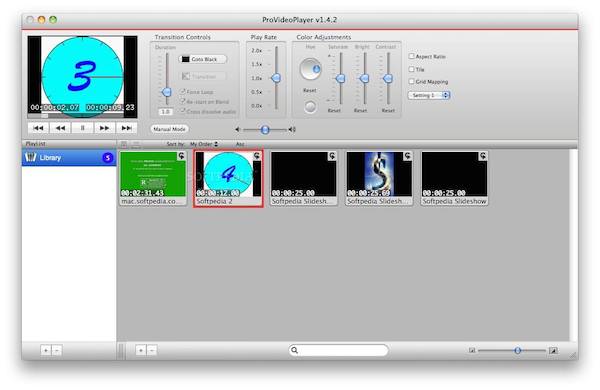
Task: Click loop icon on the third clip, a black thumbnail
Action: [332, 156]
